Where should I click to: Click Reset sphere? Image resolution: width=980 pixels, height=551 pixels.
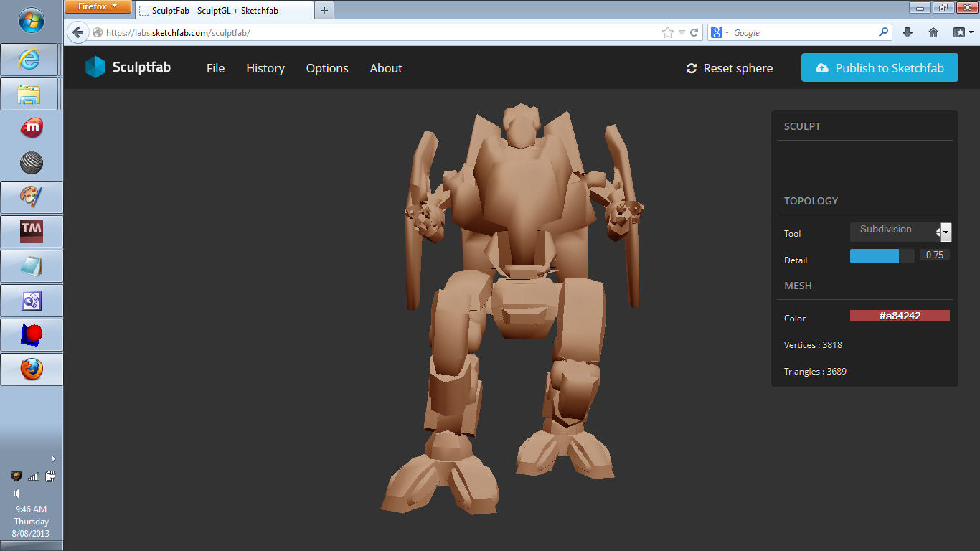click(x=730, y=68)
